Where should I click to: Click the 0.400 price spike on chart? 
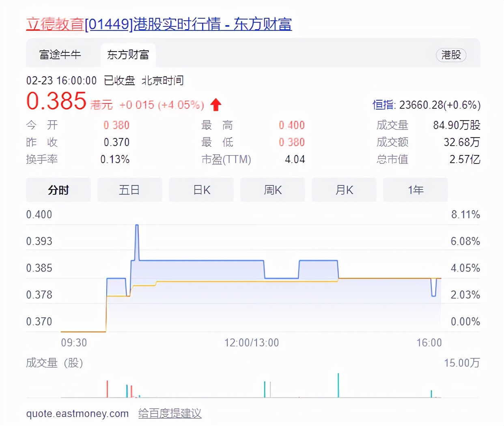(137, 226)
